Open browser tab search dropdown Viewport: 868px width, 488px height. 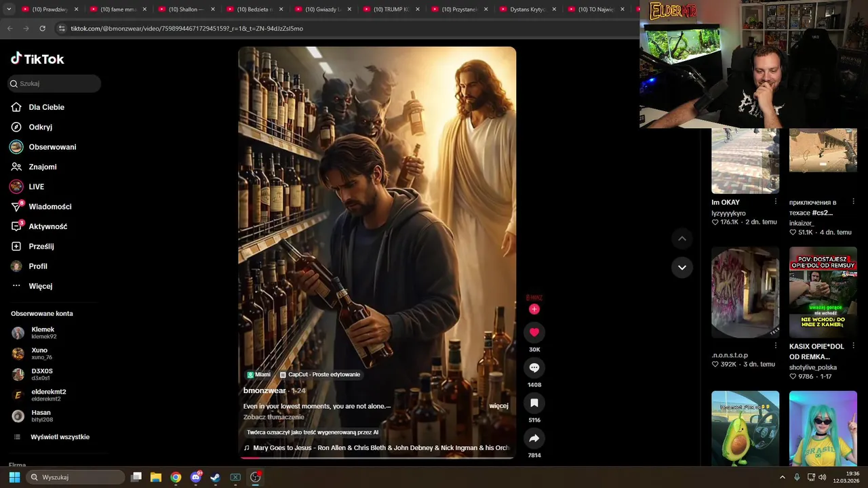click(9, 9)
